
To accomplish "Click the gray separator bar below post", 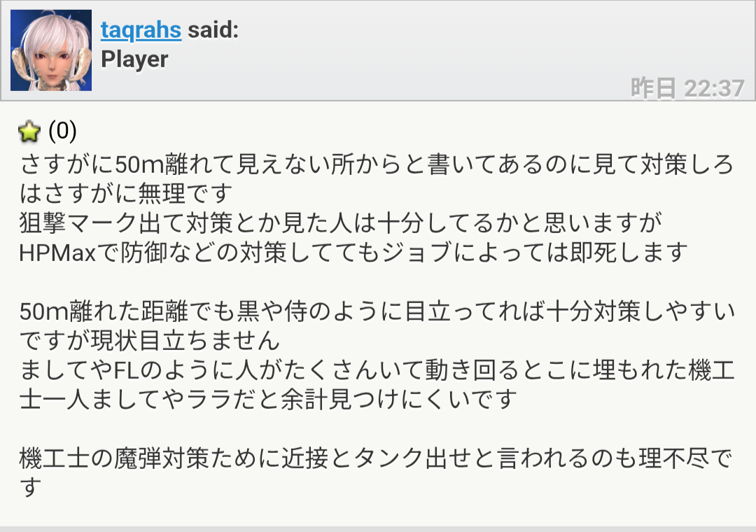I will (x=378, y=528).
